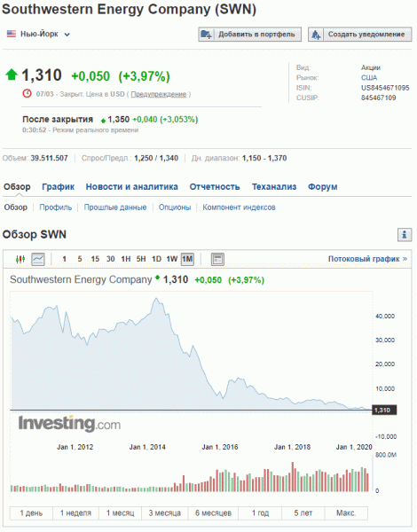Image resolution: width=417 pixels, height=532 pixels.
Task: Open the chart calendar/table view icon
Action: [x=217, y=259]
